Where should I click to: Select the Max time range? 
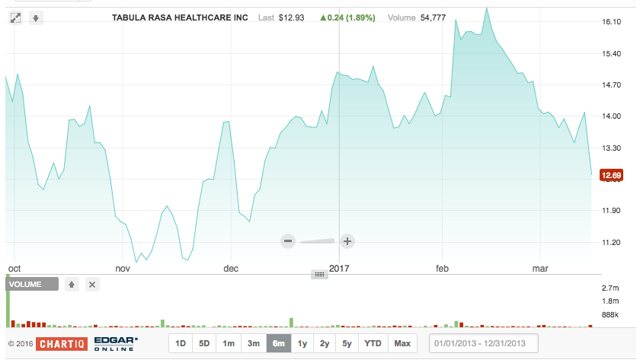coord(402,343)
